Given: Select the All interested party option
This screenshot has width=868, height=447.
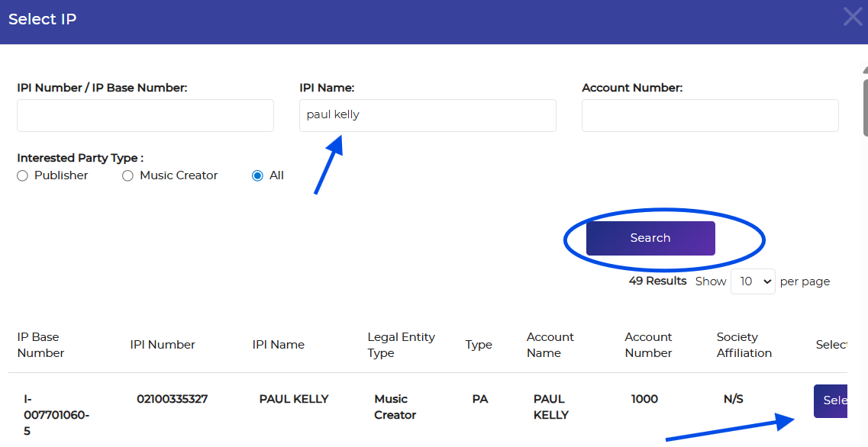Looking at the screenshot, I should point(258,175).
